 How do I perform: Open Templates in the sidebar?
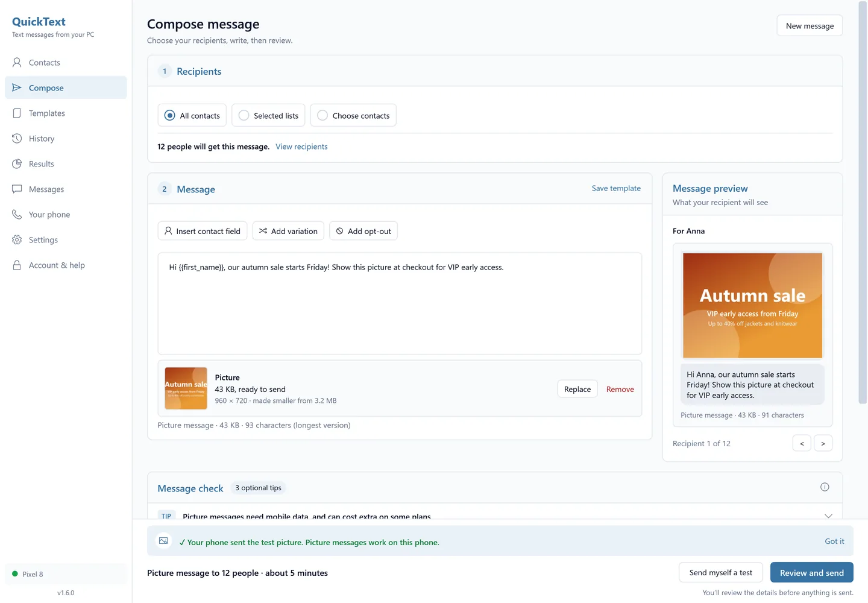[x=66, y=113]
